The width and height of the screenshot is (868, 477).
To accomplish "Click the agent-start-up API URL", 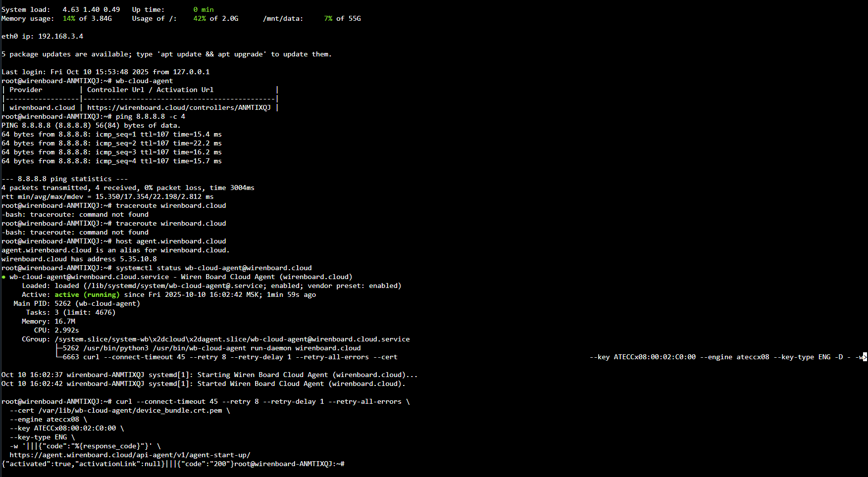I will click(130, 455).
